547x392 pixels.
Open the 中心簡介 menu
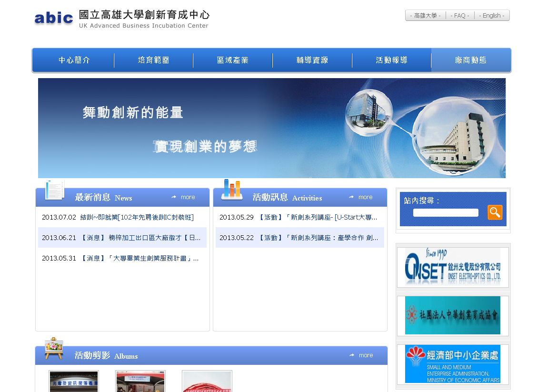coord(74,60)
